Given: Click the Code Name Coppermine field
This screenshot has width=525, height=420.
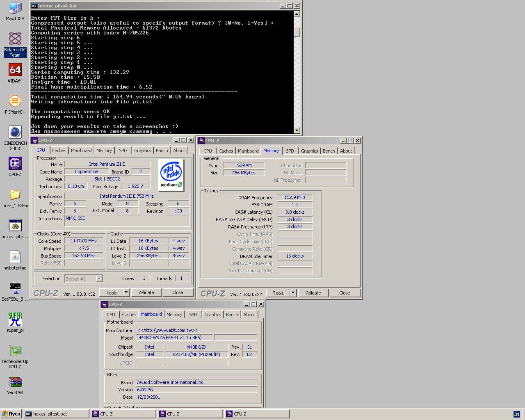Looking at the screenshot, I should pos(87,171).
